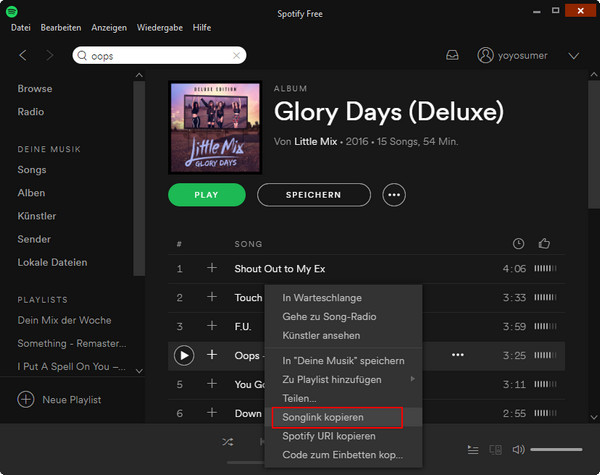Go forward with the right arrow
The height and width of the screenshot is (475, 600).
point(50,55)
